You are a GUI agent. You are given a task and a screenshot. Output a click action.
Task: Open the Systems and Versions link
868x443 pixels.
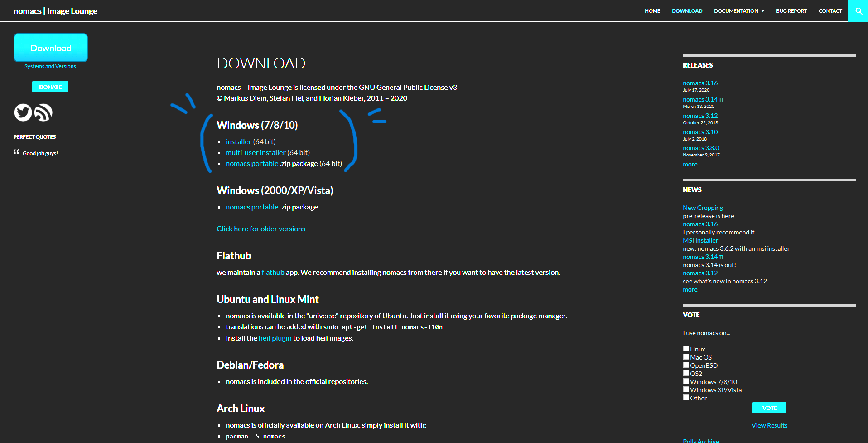coord(50,66)
